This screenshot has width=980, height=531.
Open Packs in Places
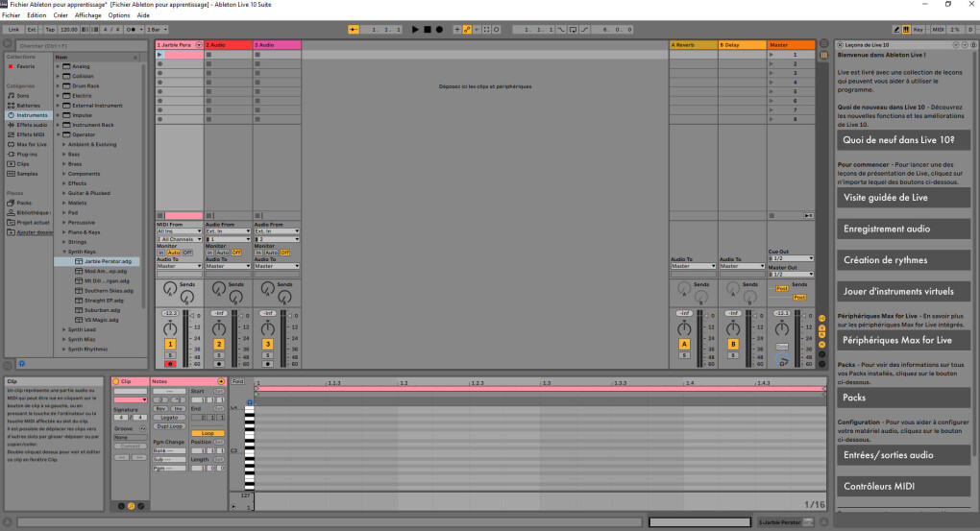(24, 203)
